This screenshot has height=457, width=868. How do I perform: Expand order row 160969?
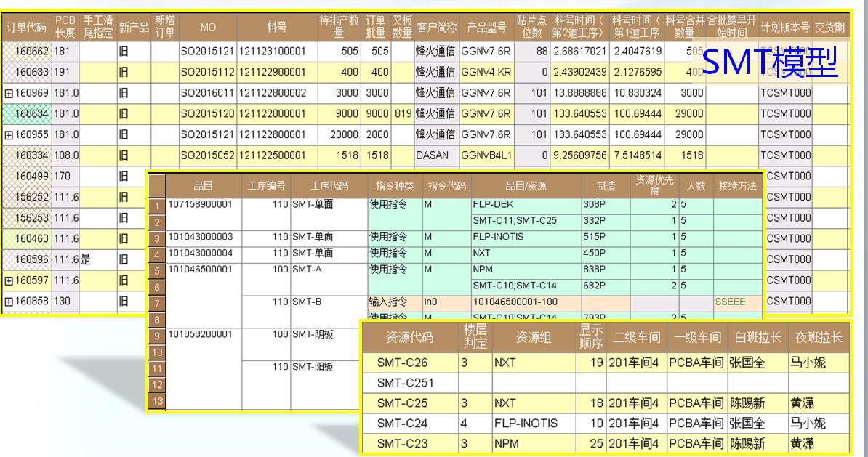[9, 93]
